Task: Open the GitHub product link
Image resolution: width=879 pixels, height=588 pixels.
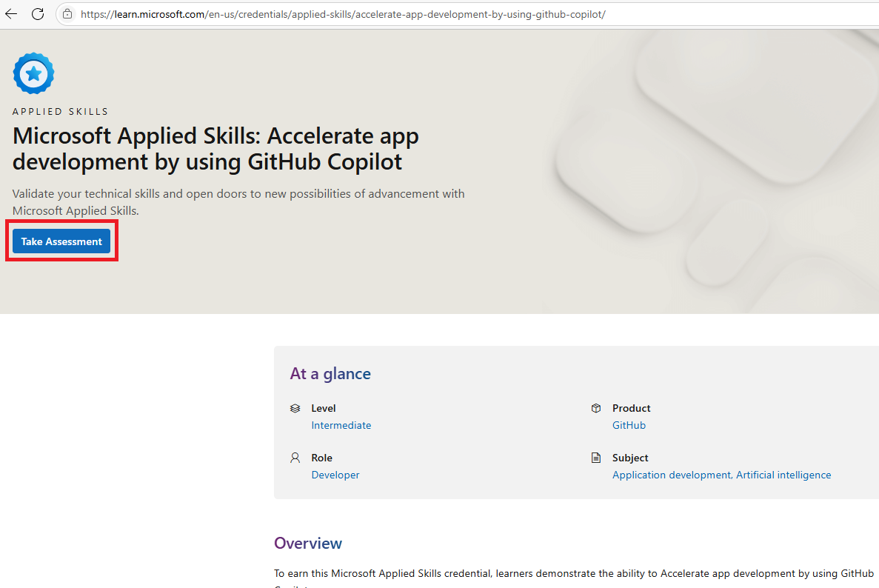Action: click(x=629, y=425)
